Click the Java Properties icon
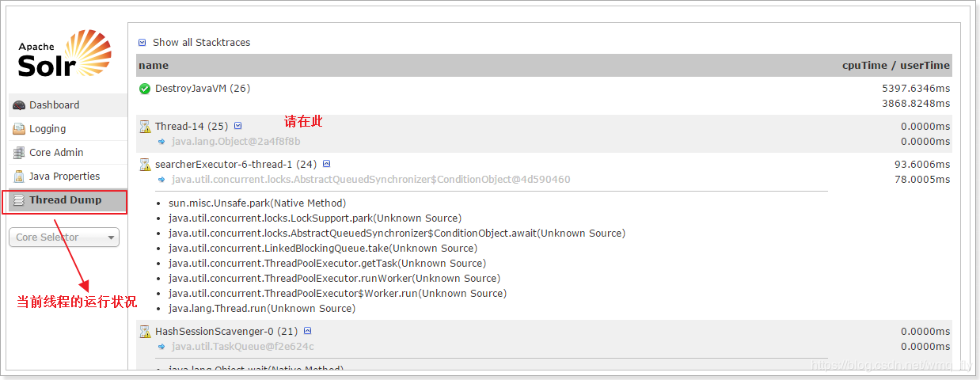This screenshot has height=380, width=980. pyautogui.click(x=19, y=177)
